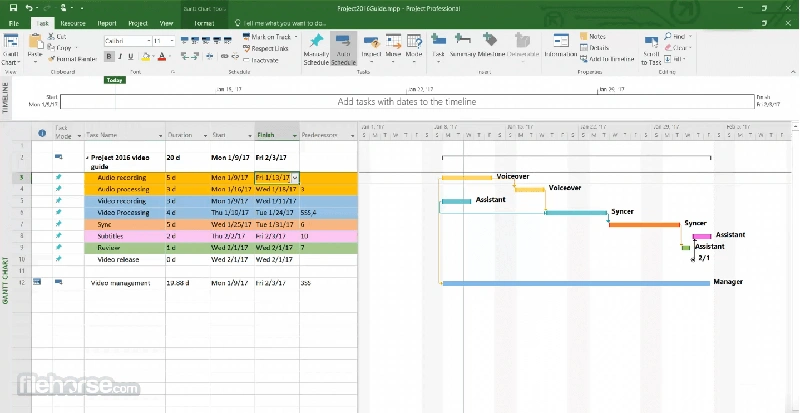800x413 pixels.
Task: Expand the Finish date picker in row 3
Action: [x=295, y=177]
